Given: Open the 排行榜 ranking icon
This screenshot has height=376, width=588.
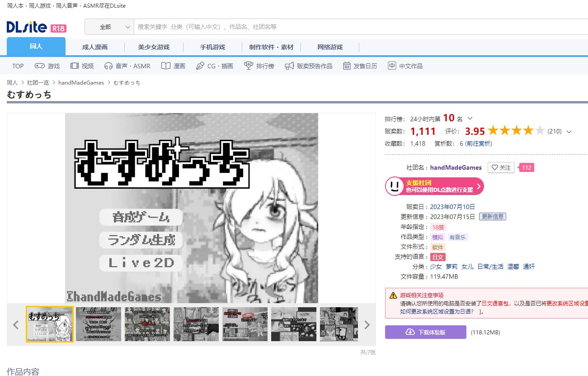Looking at the screenshot, I should tap(248, 66).
